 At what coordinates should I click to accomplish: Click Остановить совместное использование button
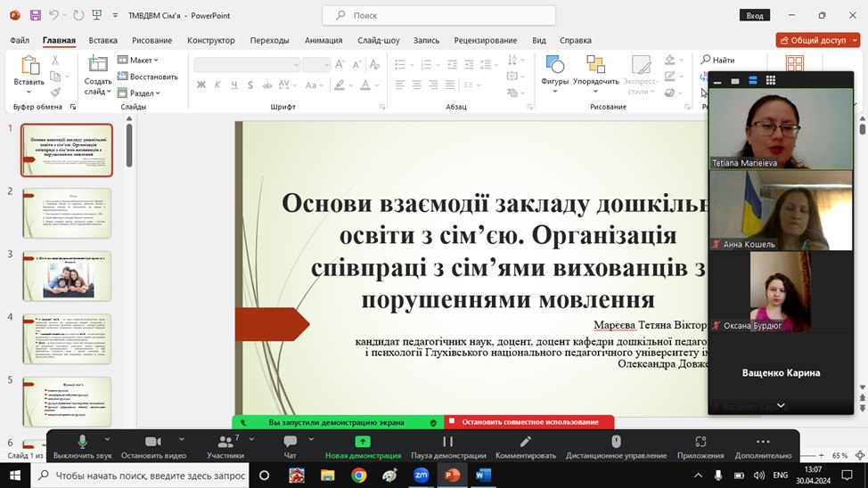pyautogui.click(x=529, y=422)
